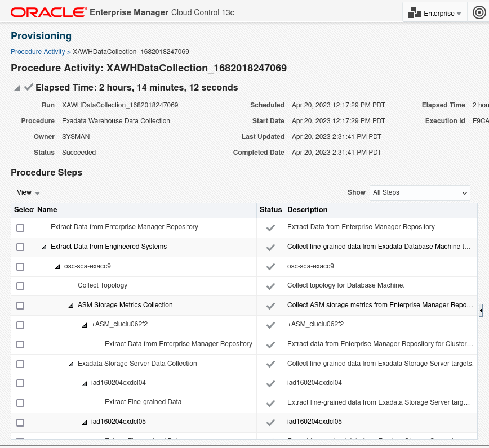Click the Run value XAWHDataCollection_1682018247069

[120, 105]
